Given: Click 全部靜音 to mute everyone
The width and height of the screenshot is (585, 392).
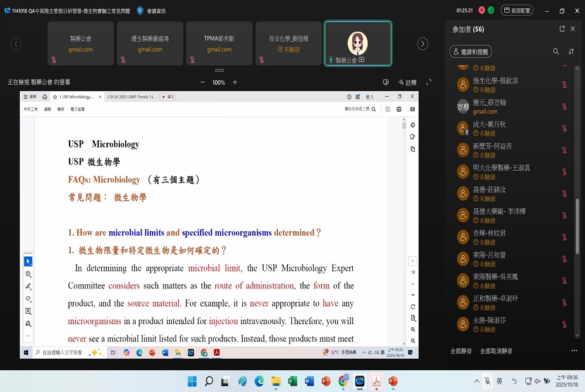Looking at the screenshot, I should [x=461, y=351].
